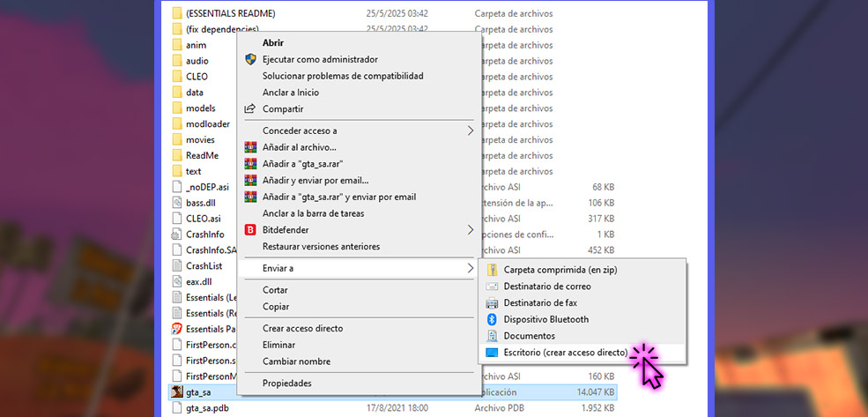Screen dimensions: 868x417
Task: Click the folder icon next to modloader
Action: (176, 123)
